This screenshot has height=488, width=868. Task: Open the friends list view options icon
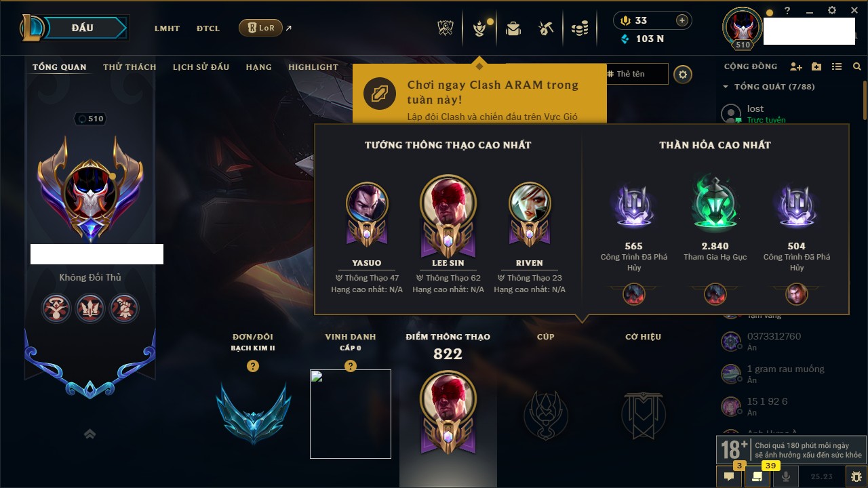(837, 66)
